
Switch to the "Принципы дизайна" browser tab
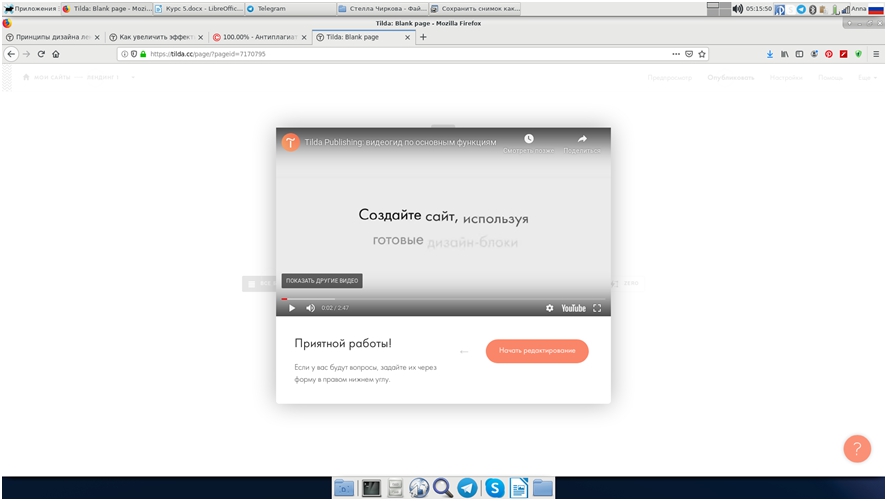(x=51, y=37)
